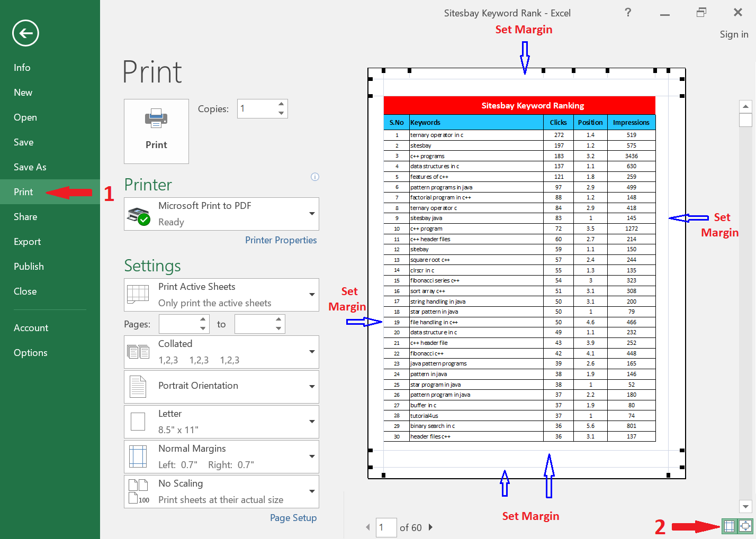Click the preview scrollbar thumb
Image resolution: width=756 pixels, height=539 pixels.
[745, 120]
